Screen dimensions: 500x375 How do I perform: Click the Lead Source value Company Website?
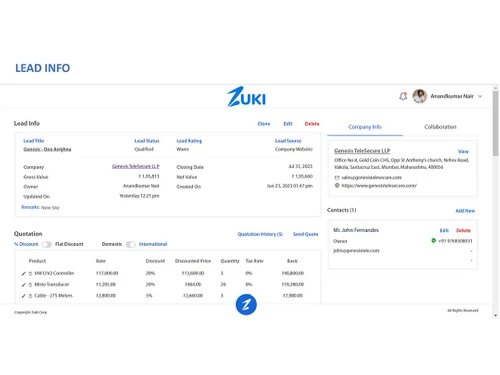click(x=294, y=149)
